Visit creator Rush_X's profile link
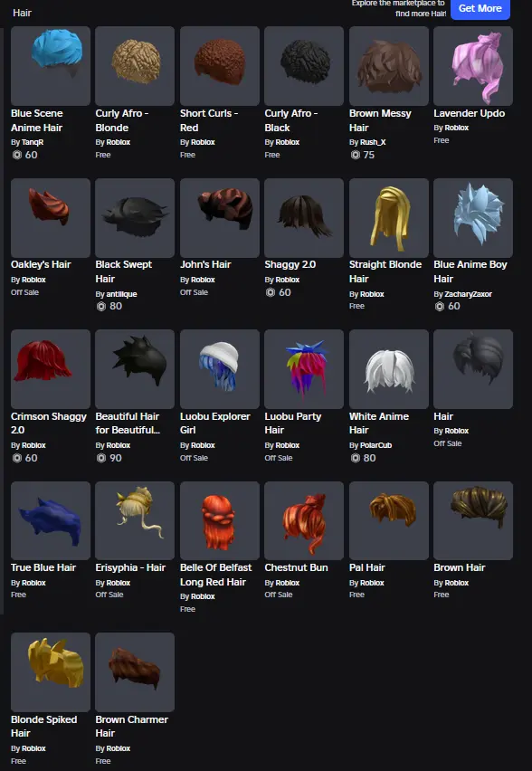The height and width of the screenshot is (771, 532). pos(373,142)
